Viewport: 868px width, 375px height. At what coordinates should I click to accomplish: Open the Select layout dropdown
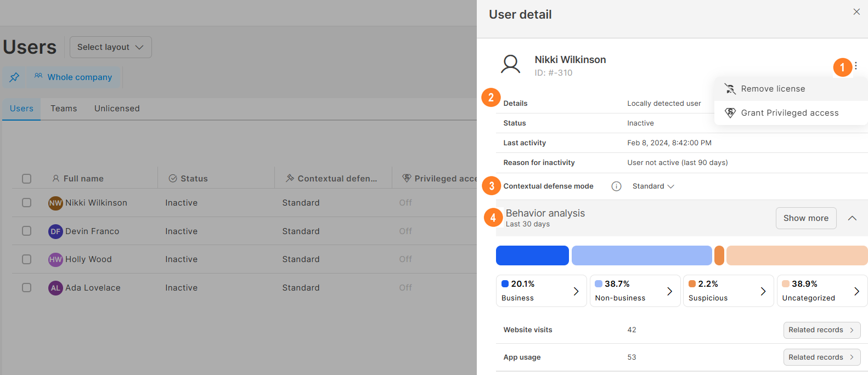pos(110,47)
